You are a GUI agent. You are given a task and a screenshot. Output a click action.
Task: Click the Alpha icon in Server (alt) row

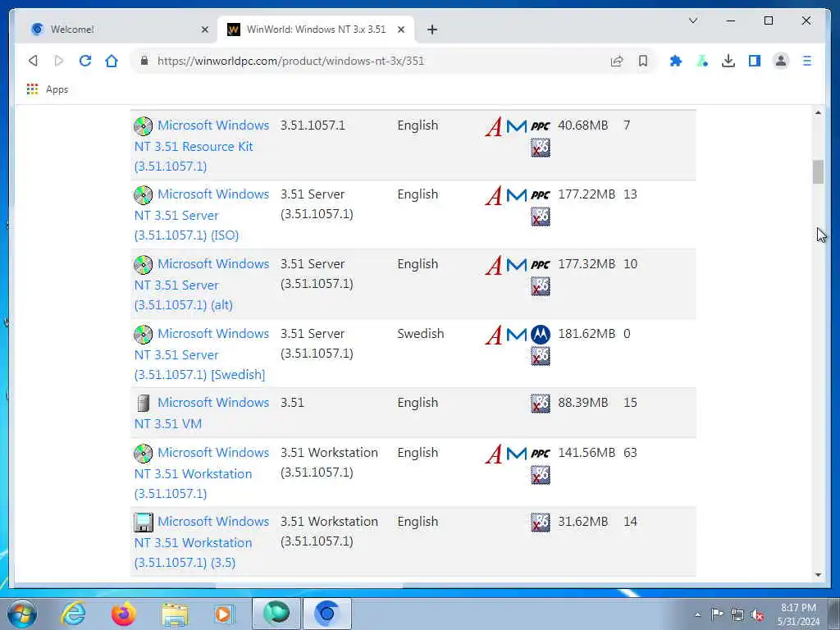[x=494, y=265]
